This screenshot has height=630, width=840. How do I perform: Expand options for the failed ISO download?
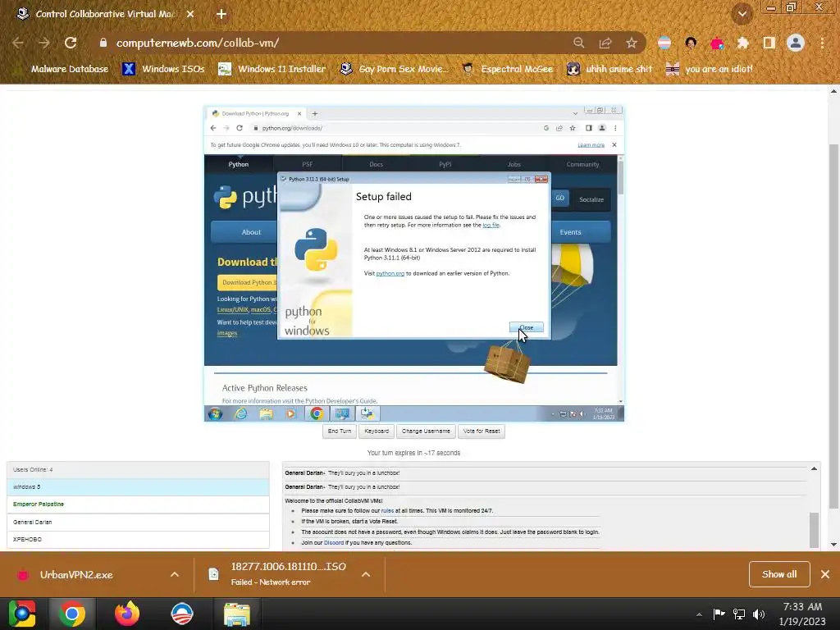point(366,574)
